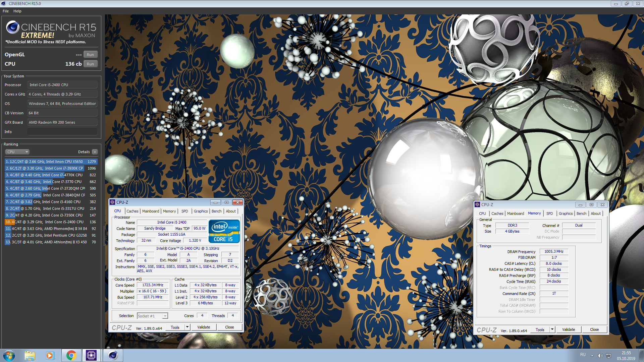
Task: Open Google Chrome from taskbar
Action: click(71, 355)
